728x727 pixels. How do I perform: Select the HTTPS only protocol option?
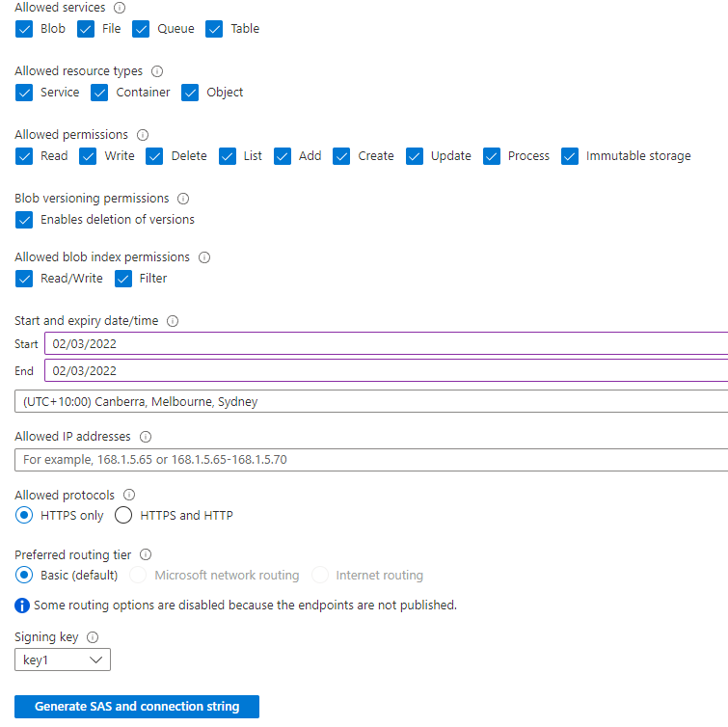24,515
